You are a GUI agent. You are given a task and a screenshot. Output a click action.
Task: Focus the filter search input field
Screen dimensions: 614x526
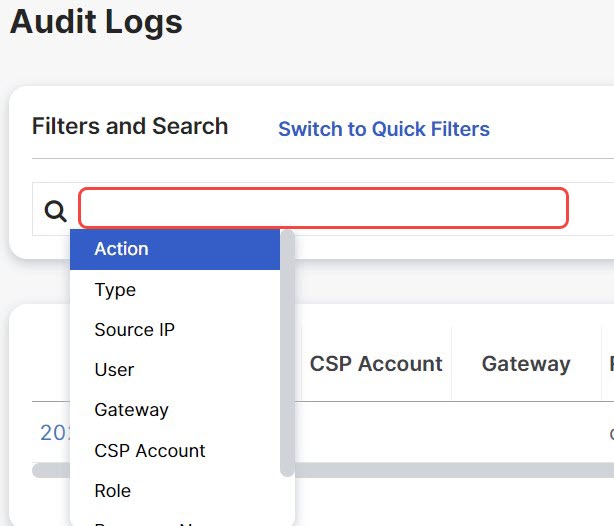[323, 208]
